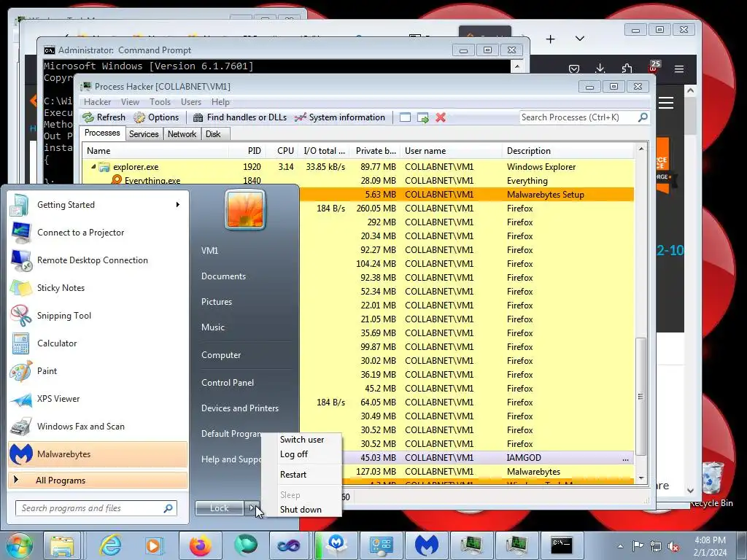Switch to the Network tab
This screenshot has height=560, width=747.
tap(182, 134)
